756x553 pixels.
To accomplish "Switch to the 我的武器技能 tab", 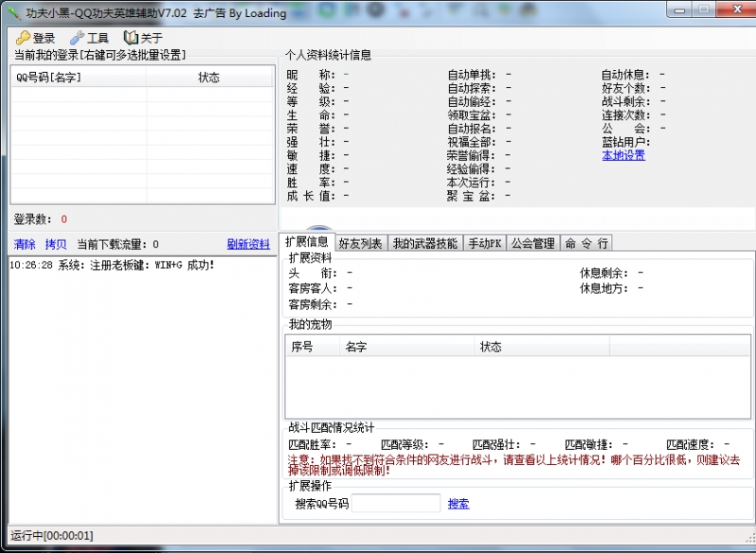I will pyautogui.click(x=424, y=244).
